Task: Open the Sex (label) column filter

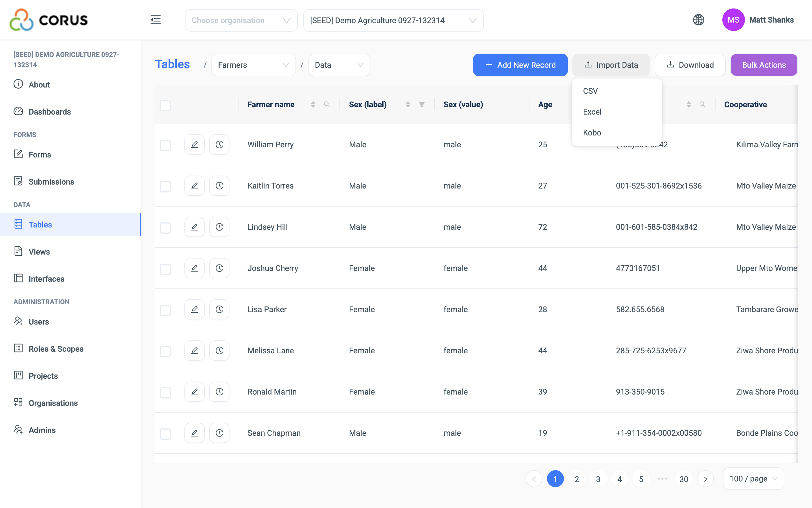Action: pyautogui.click(x=422, y=104)
